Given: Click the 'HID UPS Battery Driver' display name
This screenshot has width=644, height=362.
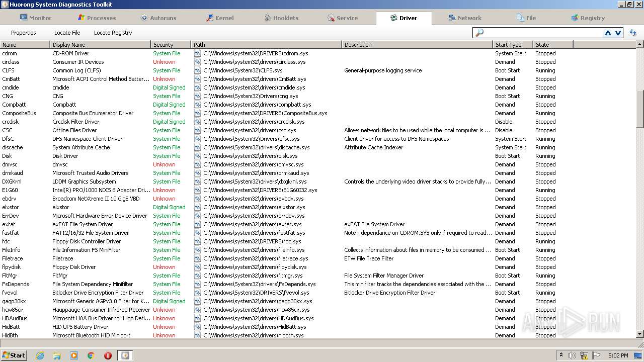Looking at the screenshot, I should 80,327.
